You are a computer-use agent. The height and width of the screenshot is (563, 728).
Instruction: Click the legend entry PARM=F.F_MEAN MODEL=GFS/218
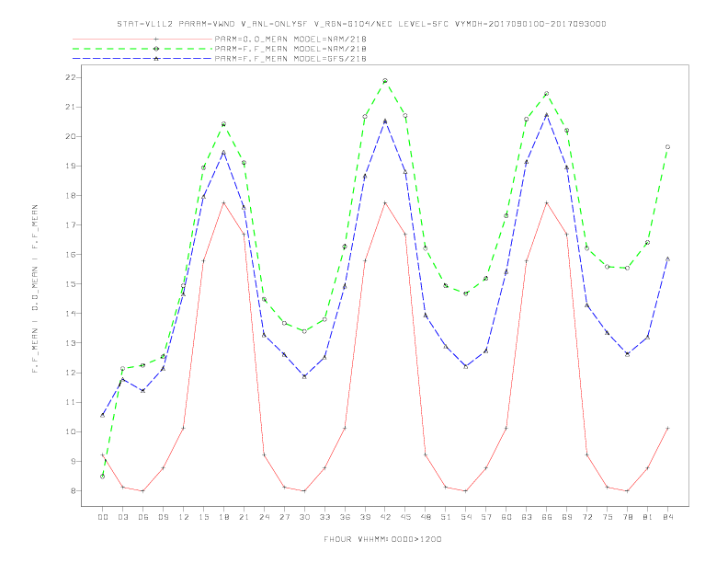290,59
